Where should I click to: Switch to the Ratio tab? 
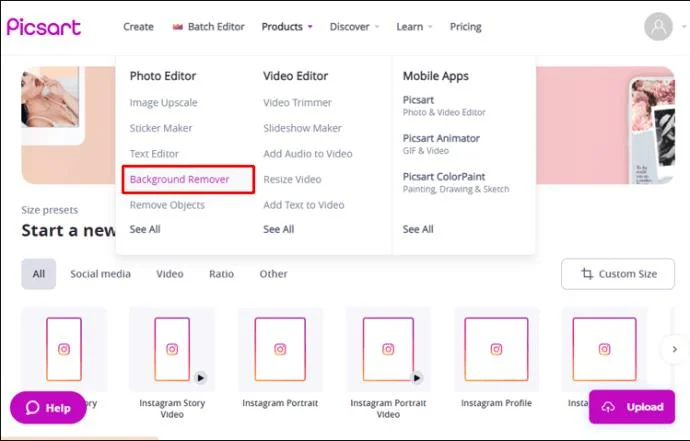point(221,274)
